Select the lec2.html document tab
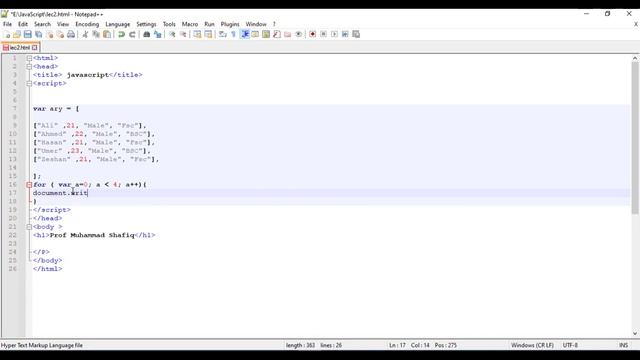This screenshot has height=360, width=640. pos(20,48)
